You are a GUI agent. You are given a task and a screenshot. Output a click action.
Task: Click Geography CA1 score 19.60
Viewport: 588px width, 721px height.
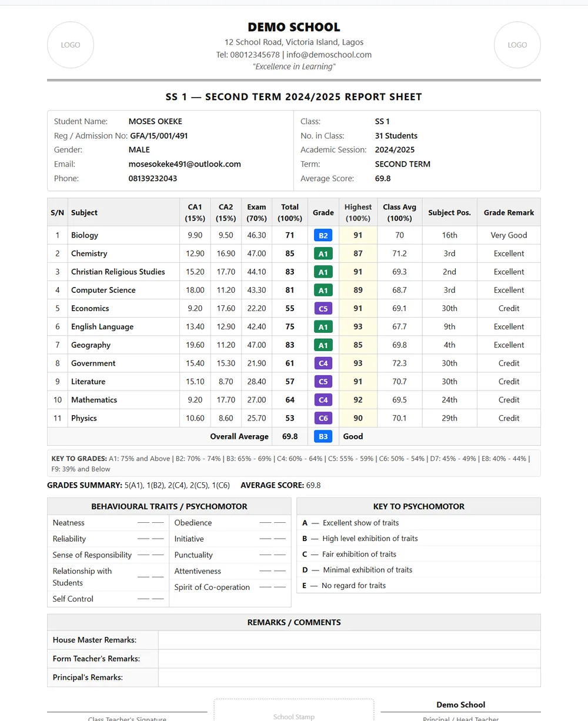click(195, 345)
